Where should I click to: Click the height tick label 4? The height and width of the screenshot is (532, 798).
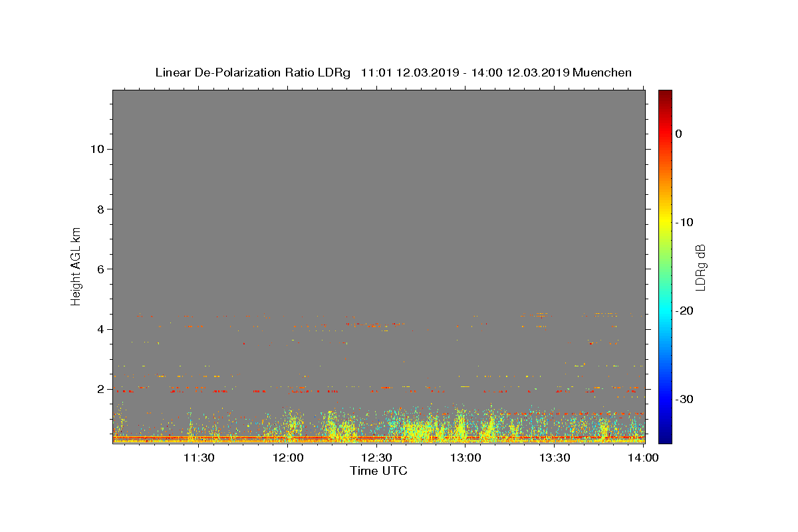100,329
